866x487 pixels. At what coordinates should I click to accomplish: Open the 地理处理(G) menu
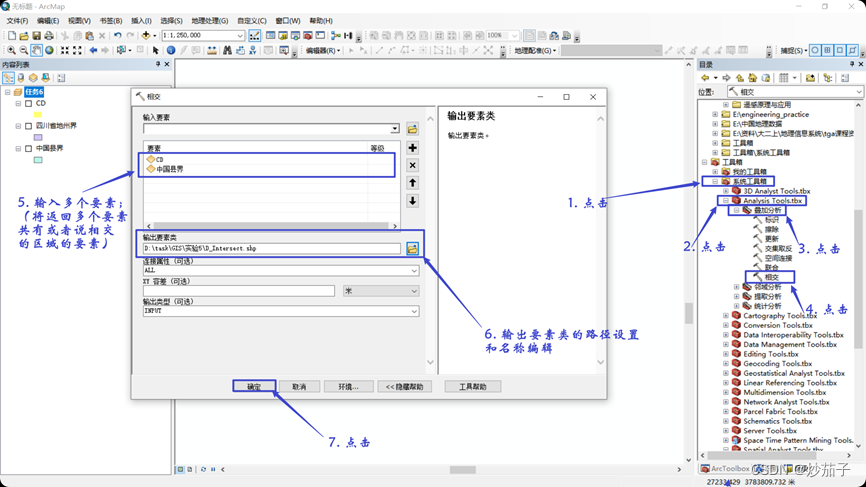coord(210,21)
